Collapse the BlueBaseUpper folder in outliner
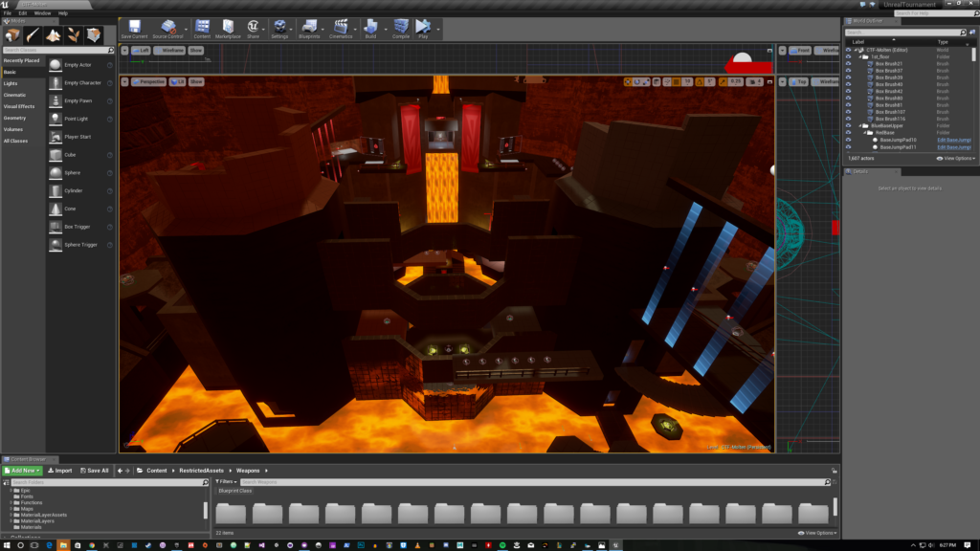Image resolution: width=980 pixels, height=551 pixels. (860, 125)
